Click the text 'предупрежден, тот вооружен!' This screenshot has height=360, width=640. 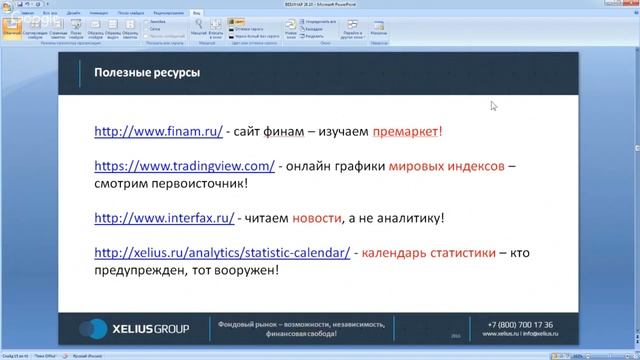[187, 270]
